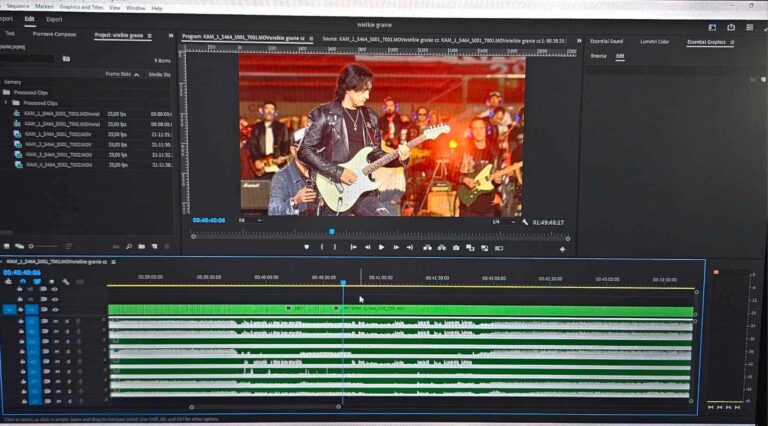The image size is (768, 426).
Task: Click the blue timeline timecode 00:40:40:06
Action: point(22,272)
